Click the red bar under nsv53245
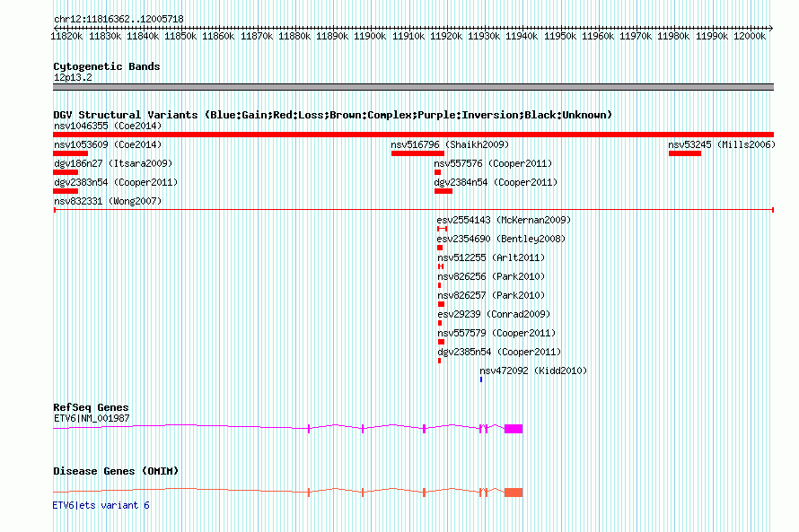The width and height of the screenshot is (799, 532). 685,153
